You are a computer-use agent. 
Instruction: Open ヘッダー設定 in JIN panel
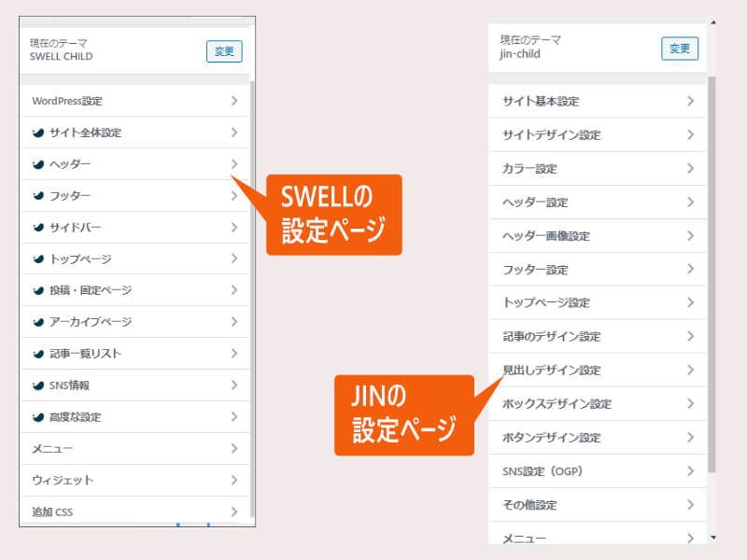click(598, 203)
